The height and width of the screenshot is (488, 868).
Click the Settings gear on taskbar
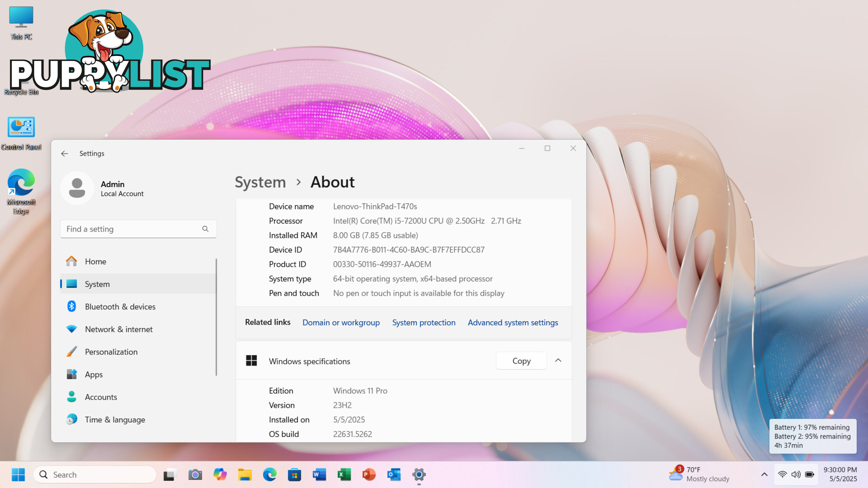419,474
